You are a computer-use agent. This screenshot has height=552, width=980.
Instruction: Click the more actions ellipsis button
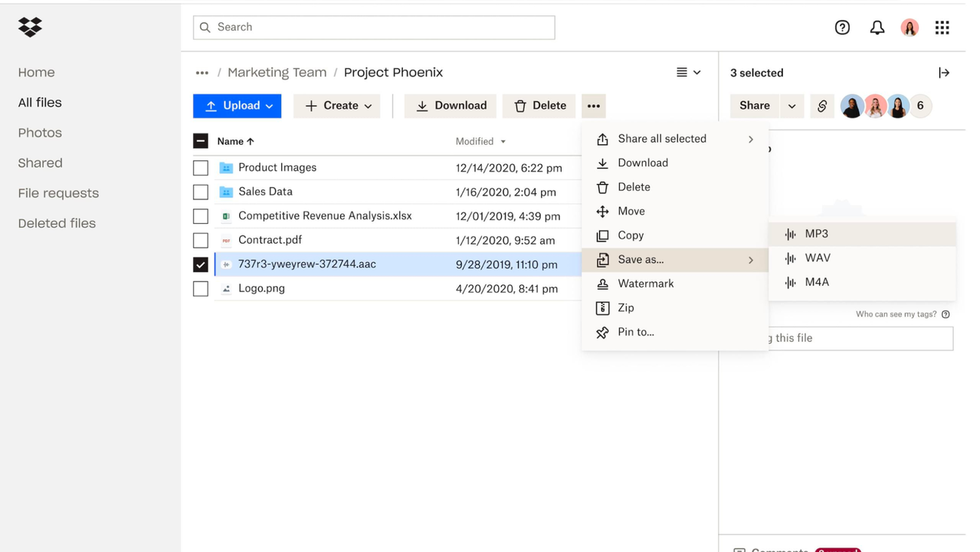click(x=593, y=106)
